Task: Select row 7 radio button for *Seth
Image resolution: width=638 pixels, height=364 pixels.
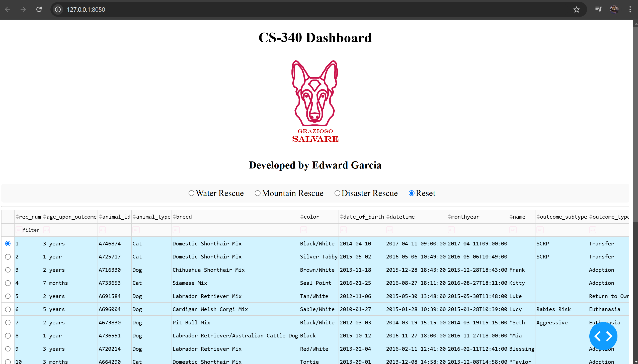Action: coord(8,322)
